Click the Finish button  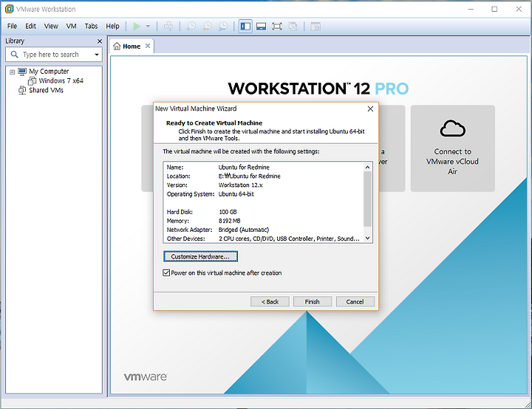pos(312,301)
